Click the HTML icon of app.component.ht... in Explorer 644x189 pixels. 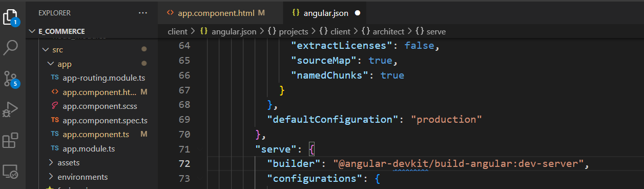coord(55,92)
